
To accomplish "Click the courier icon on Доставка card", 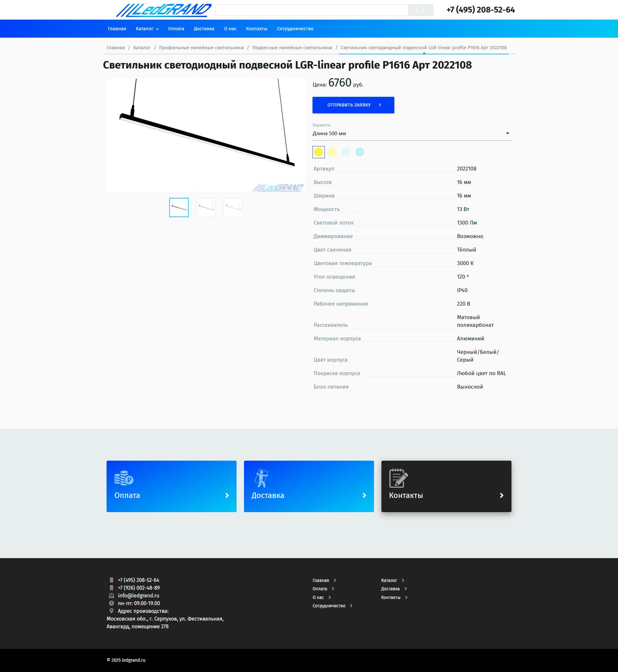I will click(x=261, y=478).
